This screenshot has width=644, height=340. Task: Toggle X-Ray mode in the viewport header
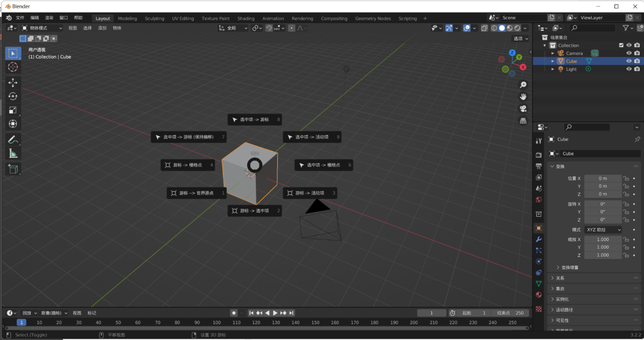click(x=483, y=29)
